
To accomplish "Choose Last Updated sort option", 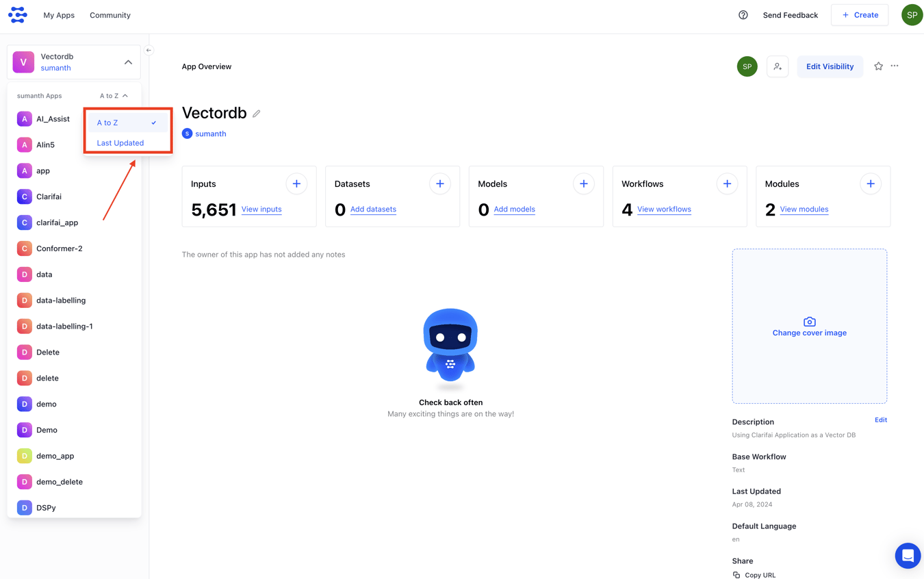I will 120,143.
